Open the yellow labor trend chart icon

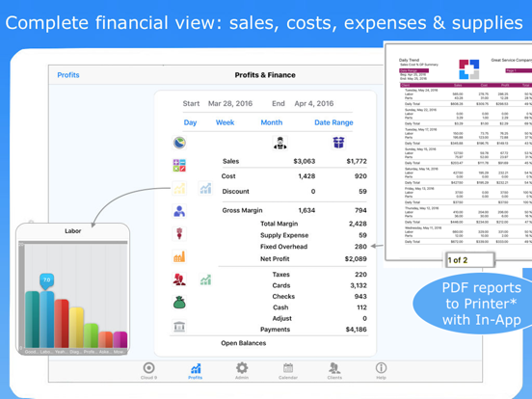point(179,188)
